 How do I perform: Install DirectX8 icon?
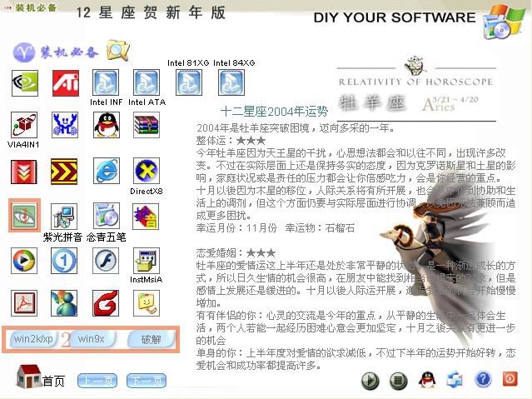(x=147, y=171)
